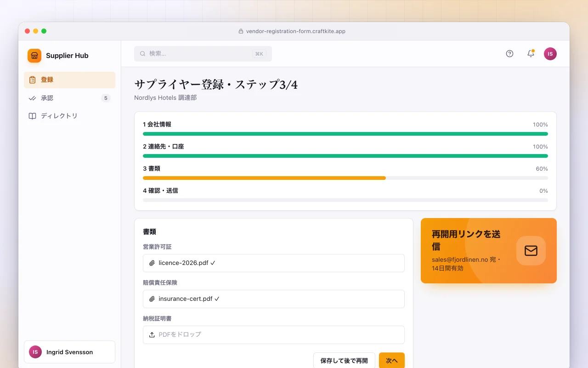Click the 再開用リンクを送信 card
Screen dimensions: 588x368
489,251
